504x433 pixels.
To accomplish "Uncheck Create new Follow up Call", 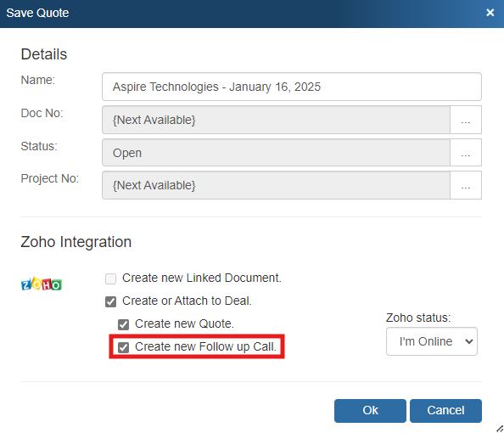I will 123,347.
